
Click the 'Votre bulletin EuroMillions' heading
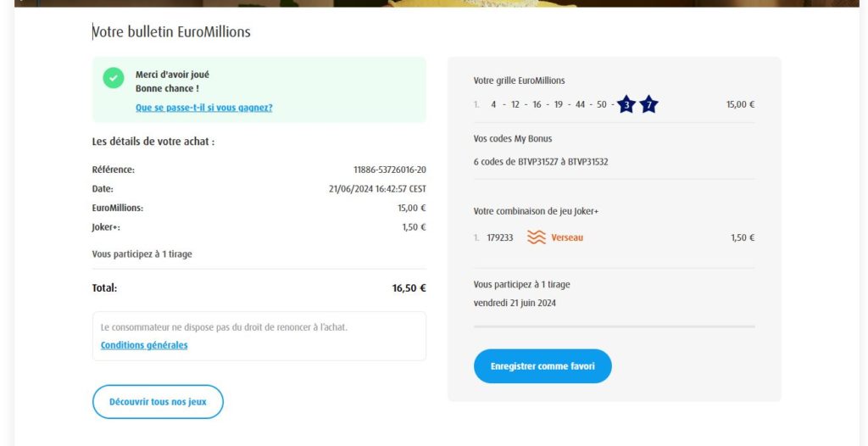[171, 32]
